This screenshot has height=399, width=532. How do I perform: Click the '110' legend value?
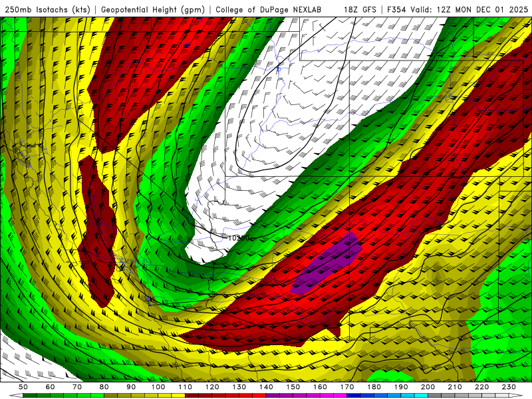(x=186, y=387)
